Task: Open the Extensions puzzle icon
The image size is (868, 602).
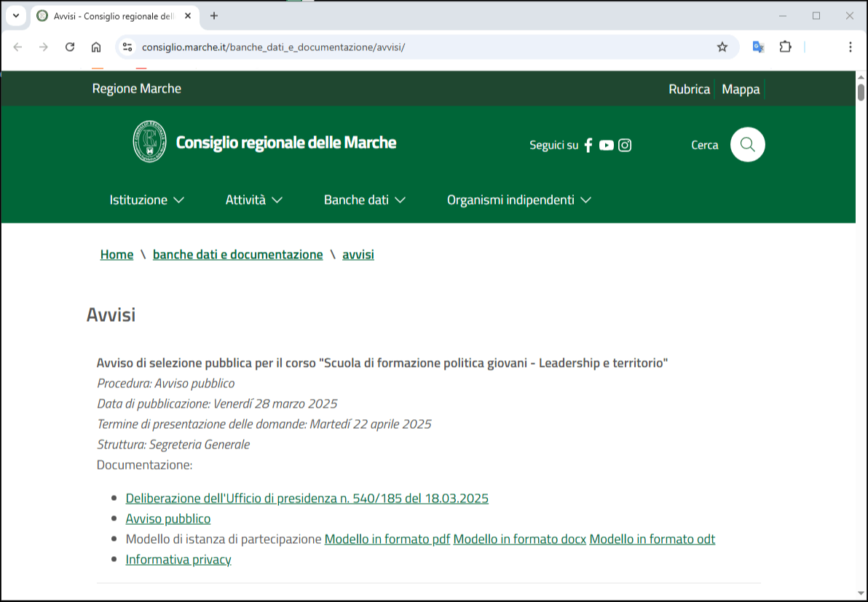Action: click(x=785, y=47)
